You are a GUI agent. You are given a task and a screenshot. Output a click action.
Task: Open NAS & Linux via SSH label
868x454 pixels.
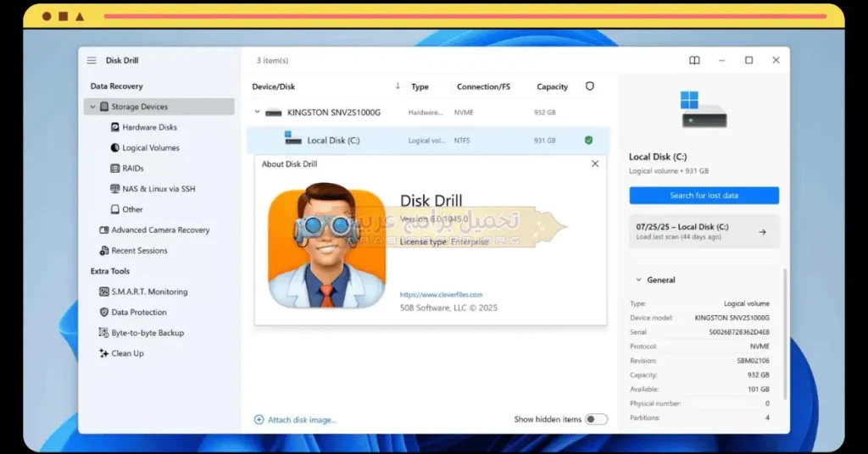coord(159,189)
